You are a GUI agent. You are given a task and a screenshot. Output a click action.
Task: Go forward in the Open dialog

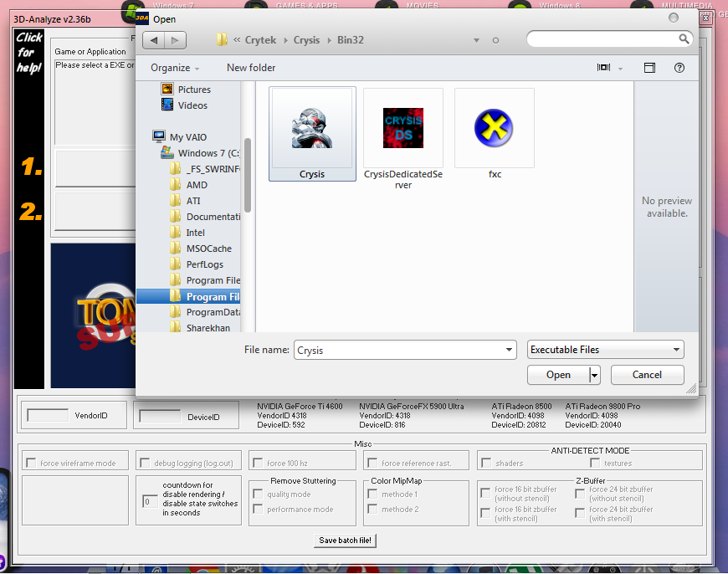[x=175, y=40]
